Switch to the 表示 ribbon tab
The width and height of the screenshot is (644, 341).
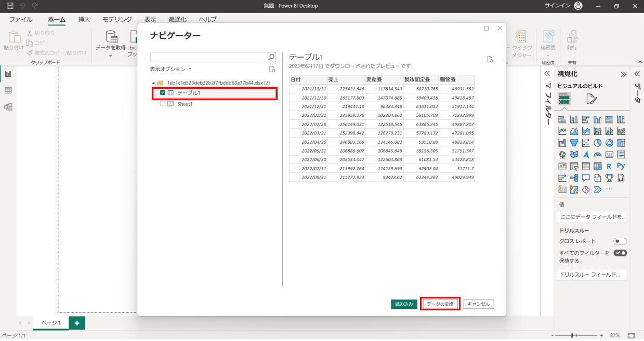[x=150, y=19]
